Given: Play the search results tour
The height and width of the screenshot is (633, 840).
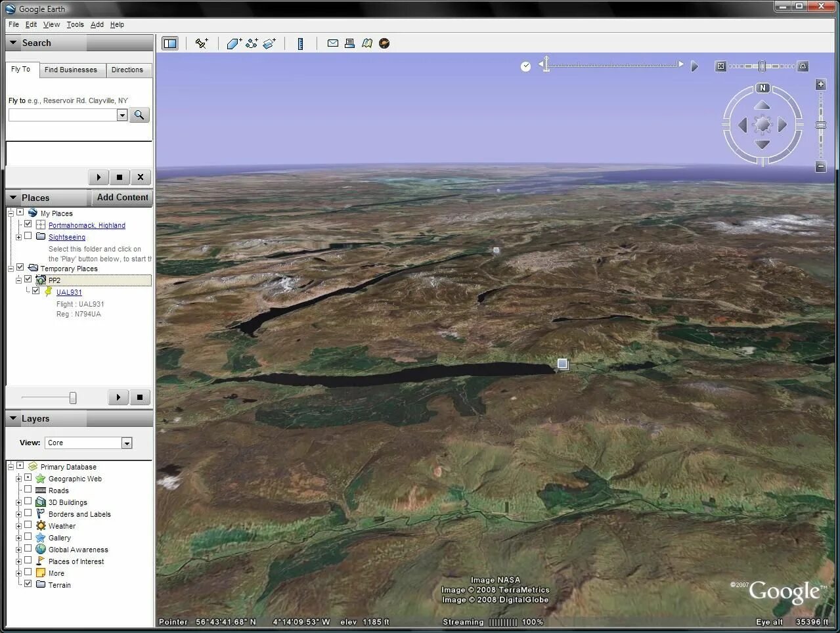Looking at the screenshot, I should [x=99, y=177].
